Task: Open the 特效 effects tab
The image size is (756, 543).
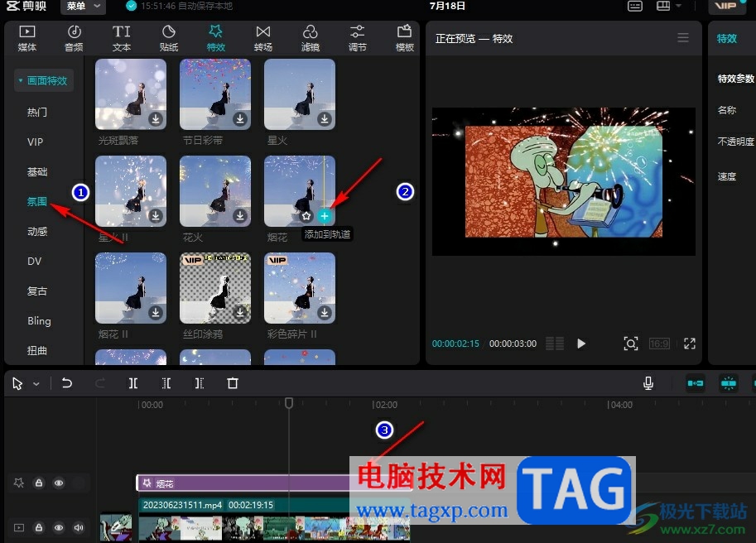Action: 215,38
